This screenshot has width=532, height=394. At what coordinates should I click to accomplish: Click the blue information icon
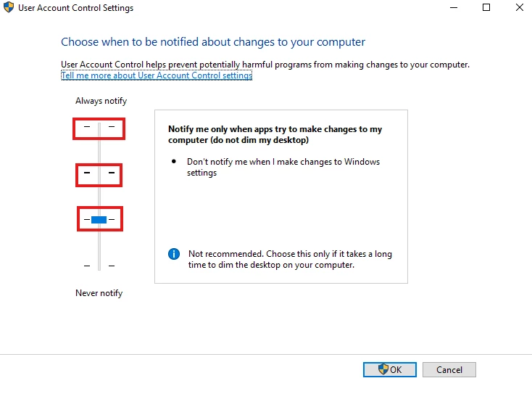[174, 254]
